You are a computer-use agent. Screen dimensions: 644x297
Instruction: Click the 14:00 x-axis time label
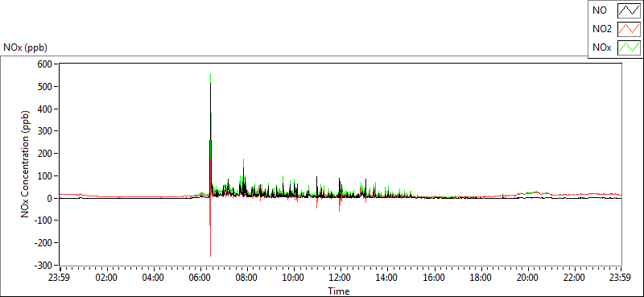pos(387,277)
